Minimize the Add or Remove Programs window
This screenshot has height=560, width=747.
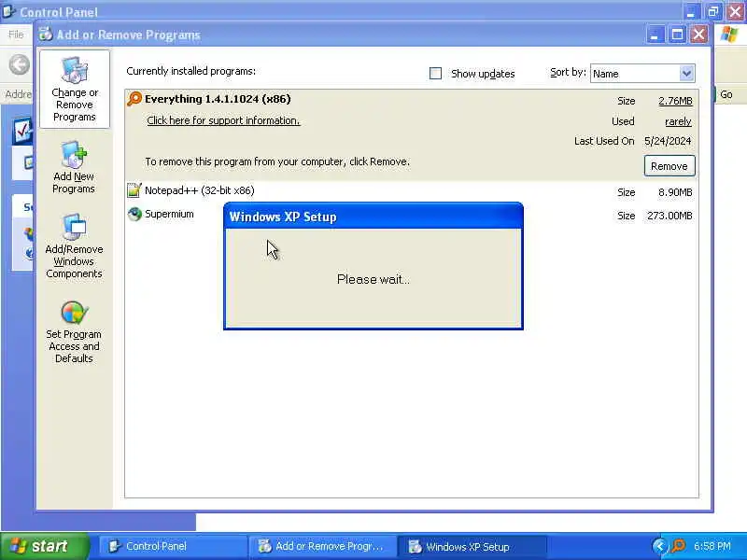coord(655,35)
